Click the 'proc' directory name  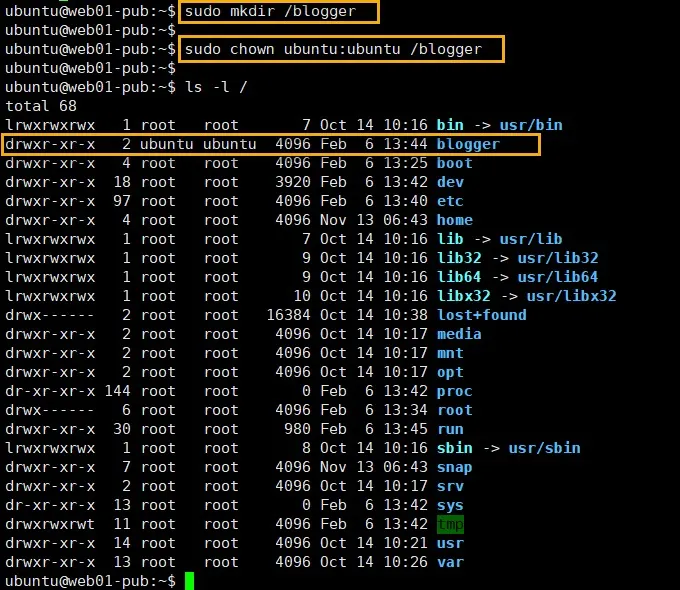[x=455, y=391]
